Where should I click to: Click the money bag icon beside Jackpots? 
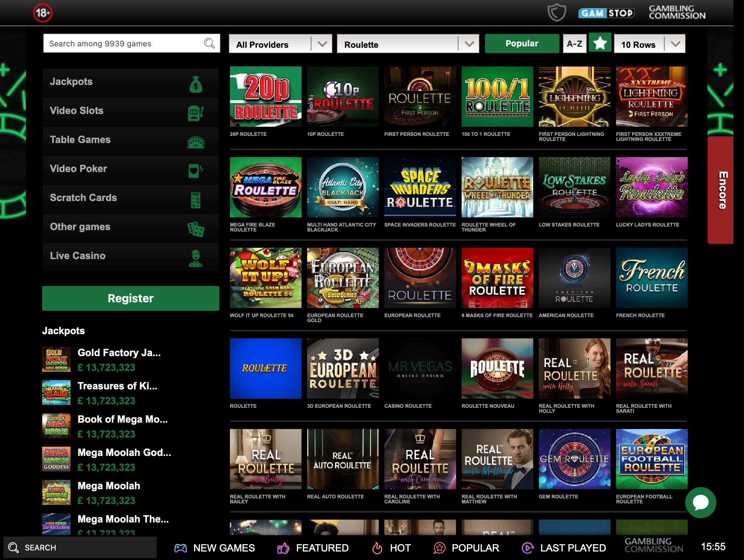tap(196, 84)
